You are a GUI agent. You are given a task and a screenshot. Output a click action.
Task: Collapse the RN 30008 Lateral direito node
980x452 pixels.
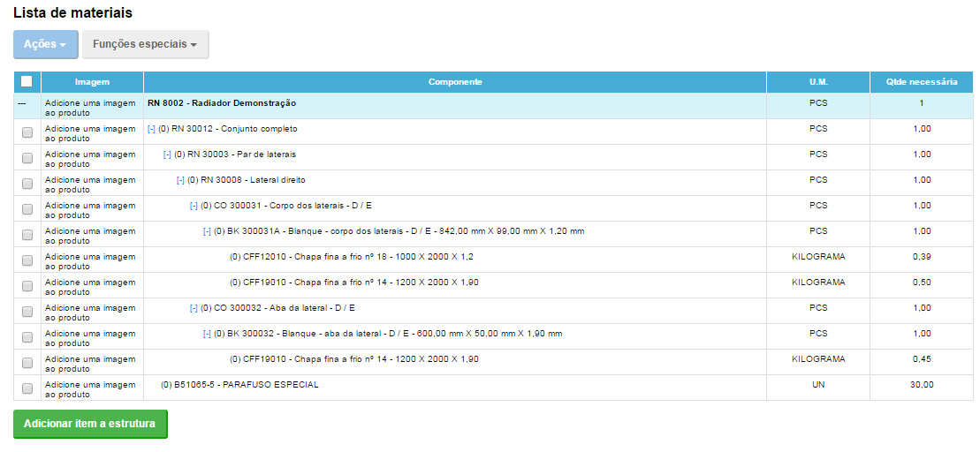pos(180,180)
